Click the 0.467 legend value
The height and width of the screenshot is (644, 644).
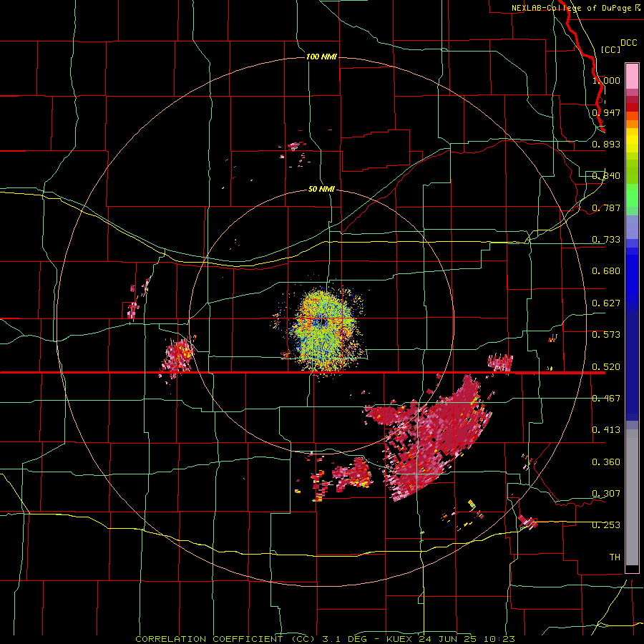point(606,399)
